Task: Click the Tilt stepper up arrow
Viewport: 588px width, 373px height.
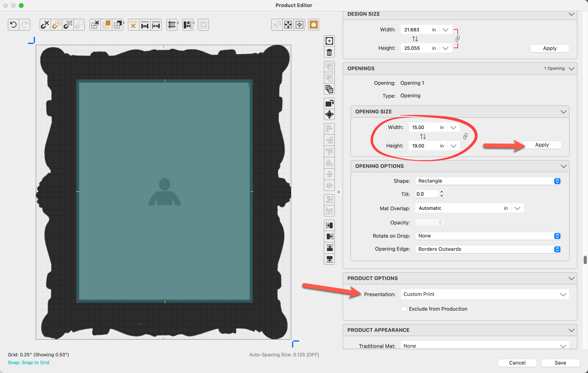Action: point(441,192)
